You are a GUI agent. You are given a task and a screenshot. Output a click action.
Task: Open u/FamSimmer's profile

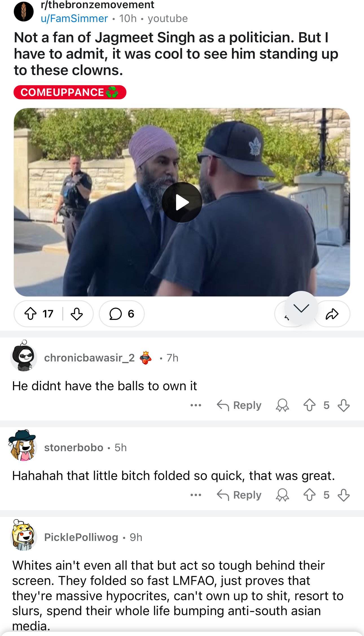click(x=74, y=19)
